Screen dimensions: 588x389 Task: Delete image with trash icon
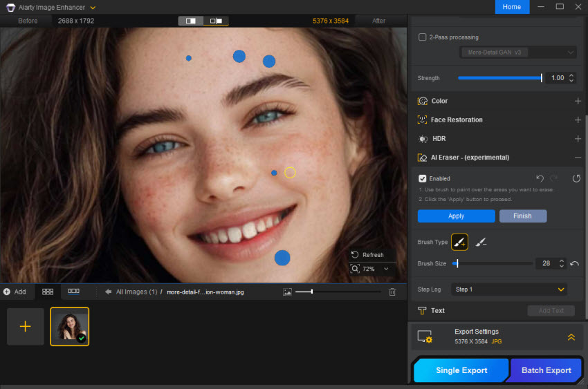[392, 292]
